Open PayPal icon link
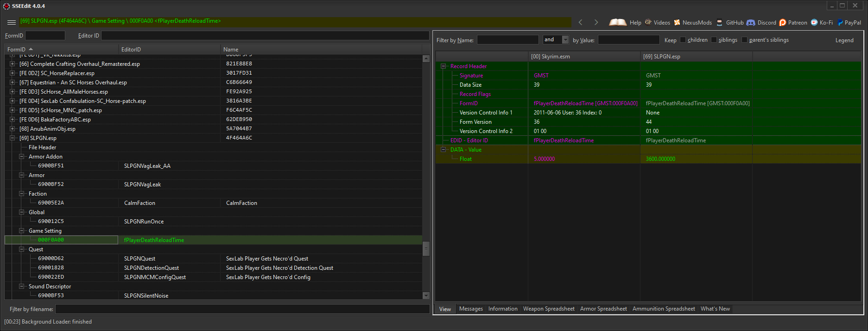The height and width of the screenshot is (331, 868). (x=840, y=22)
